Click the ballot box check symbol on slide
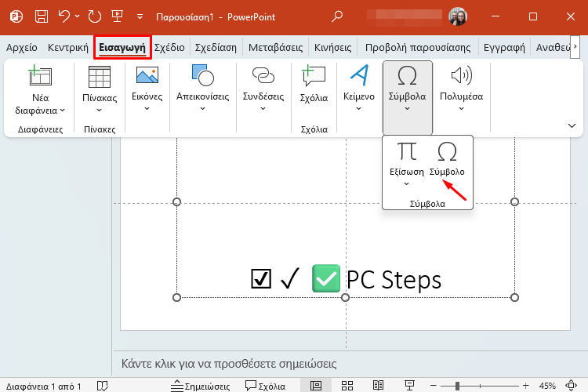This screenshot has height=392, width=588. (x=260, y=279)
